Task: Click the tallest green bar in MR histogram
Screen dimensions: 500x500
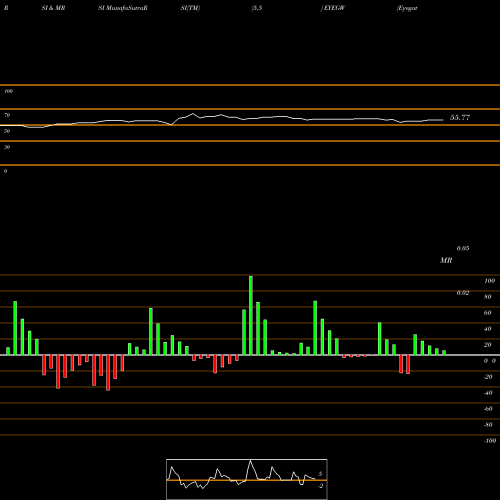Action: (x=251, y=315)
